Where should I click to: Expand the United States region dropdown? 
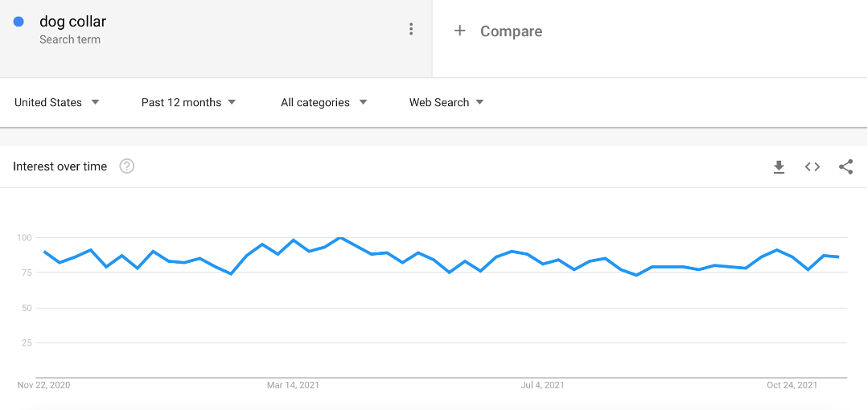tap(56, 102)
